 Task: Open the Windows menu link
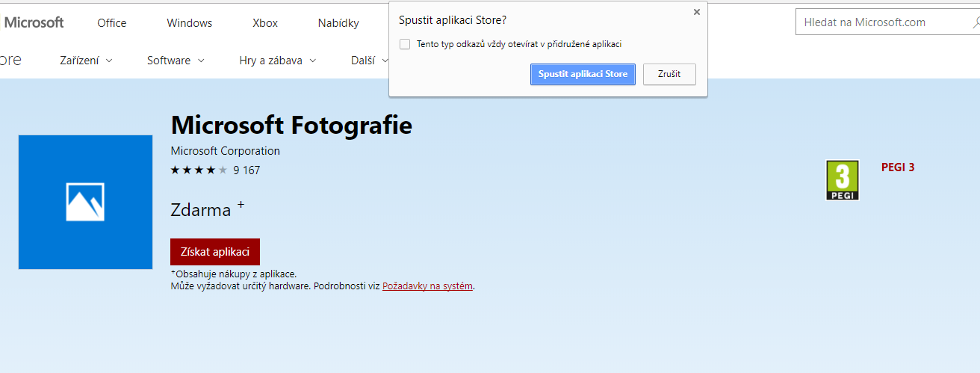190,23
